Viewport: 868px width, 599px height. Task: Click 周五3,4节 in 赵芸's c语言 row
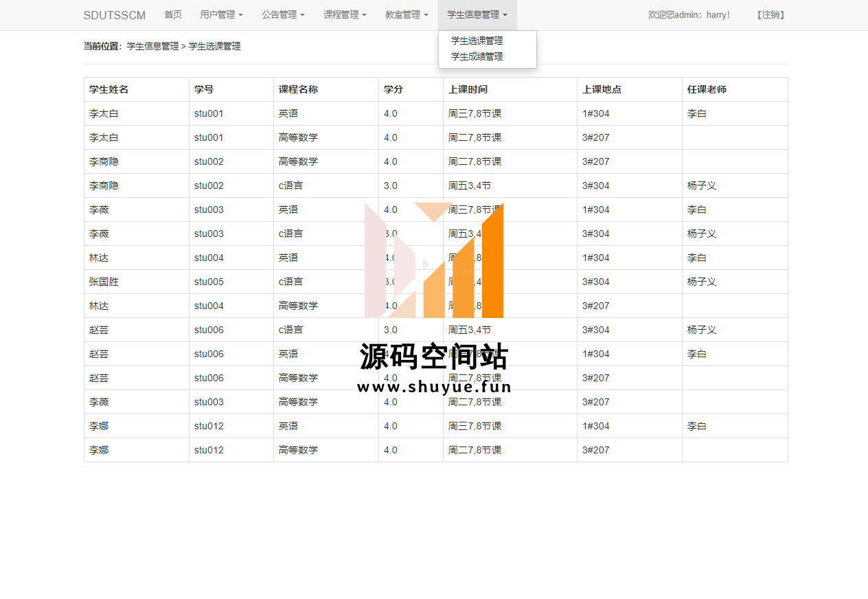point(470,330)
